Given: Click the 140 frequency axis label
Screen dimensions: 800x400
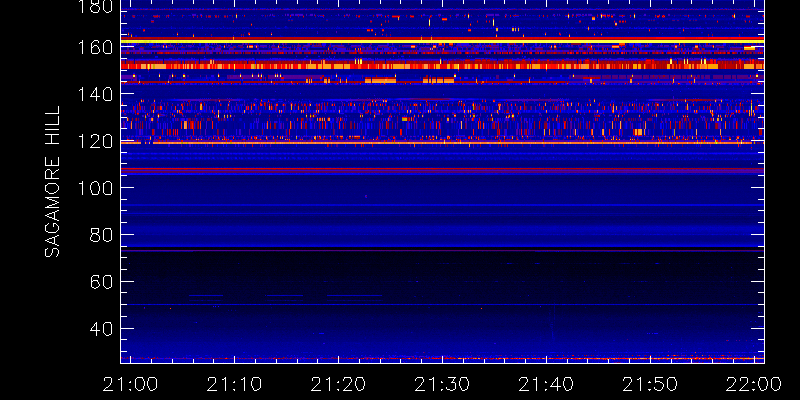Looking at the screenshot, I should [x=95, y=94].
